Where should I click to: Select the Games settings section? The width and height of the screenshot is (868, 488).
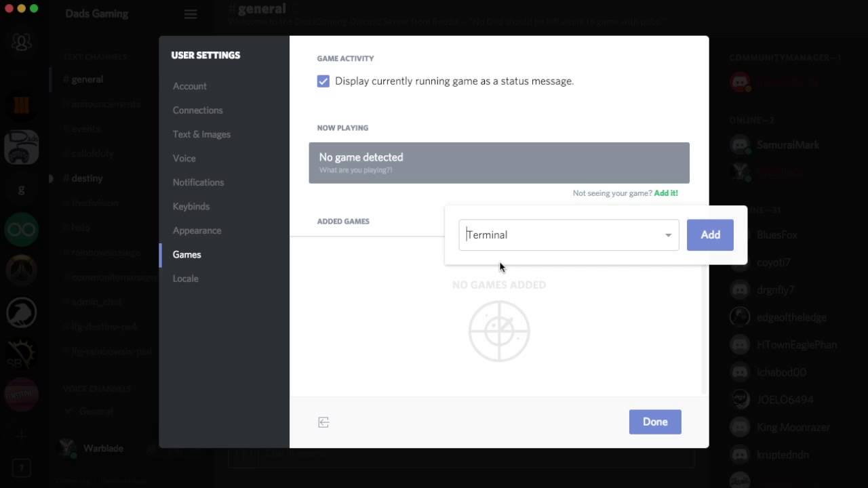pos(186,254)
